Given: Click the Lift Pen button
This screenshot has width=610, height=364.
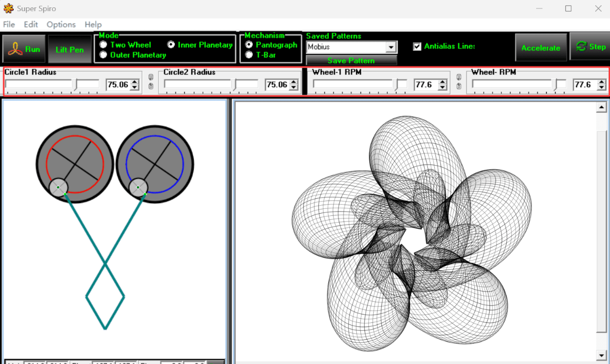Looking at the screenshot, I should [70, 50].
